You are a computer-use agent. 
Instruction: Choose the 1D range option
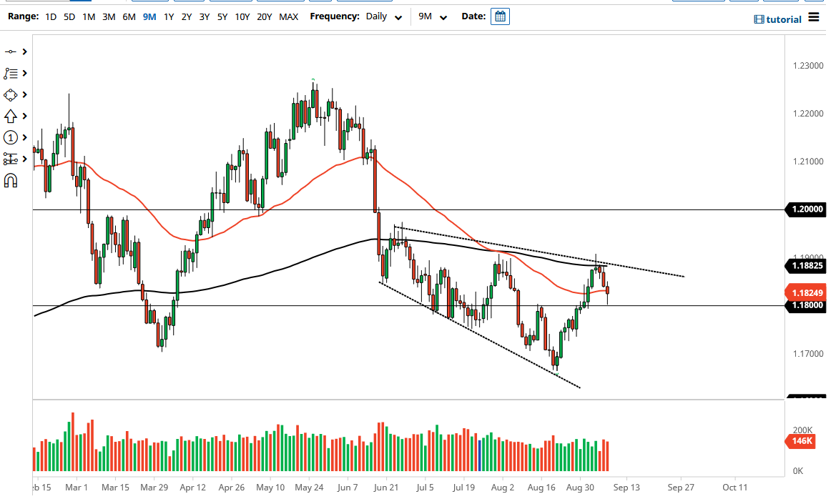51,16
